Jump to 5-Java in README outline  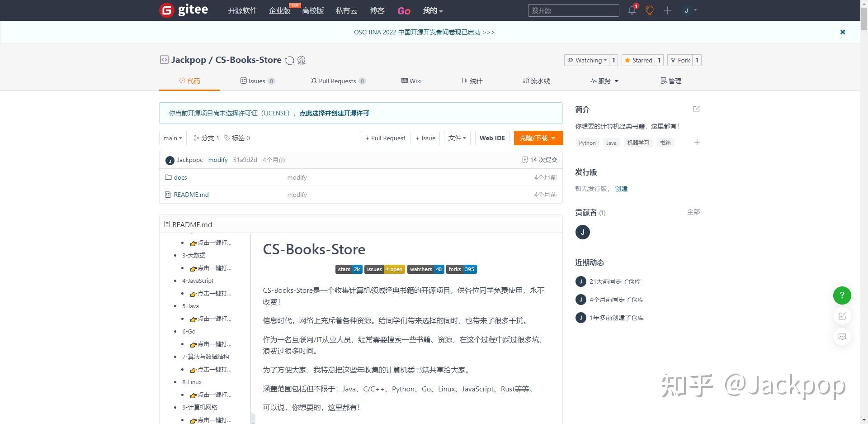pyautogui.click(x=190, y=306)
